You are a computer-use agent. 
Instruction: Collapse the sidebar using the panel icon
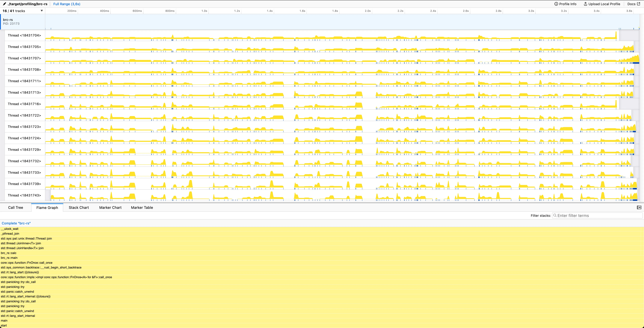639,207
